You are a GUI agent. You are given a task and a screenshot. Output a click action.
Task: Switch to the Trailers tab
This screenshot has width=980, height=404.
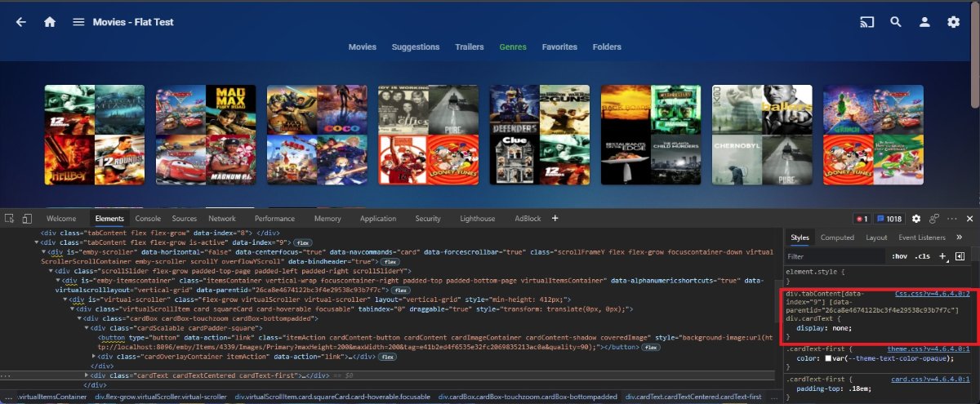[x=470, y=47]
